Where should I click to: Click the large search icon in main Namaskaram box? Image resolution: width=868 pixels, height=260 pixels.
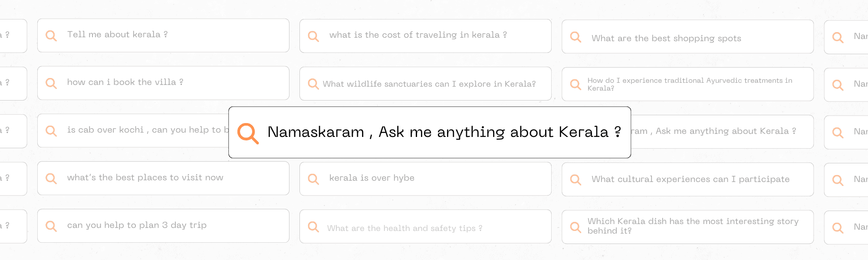tap(248, 133)
